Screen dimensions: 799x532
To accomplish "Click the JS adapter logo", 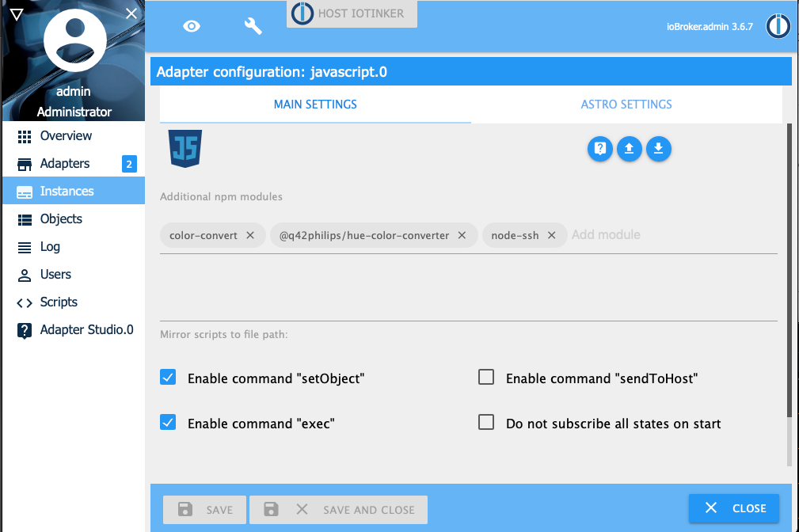I will point(185,148).
